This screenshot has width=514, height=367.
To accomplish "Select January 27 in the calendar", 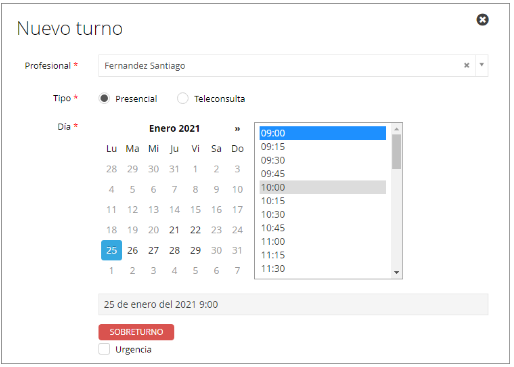I will point(153,250).
